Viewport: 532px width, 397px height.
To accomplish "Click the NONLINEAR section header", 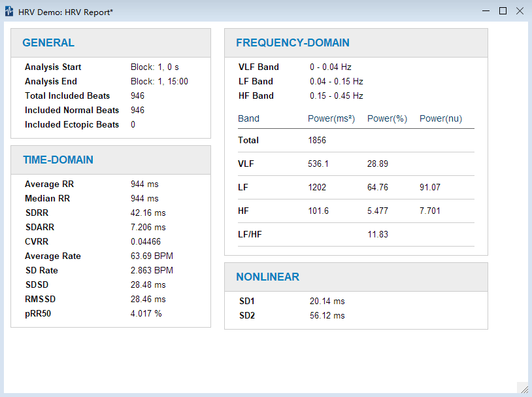I will [x=267, y=277].
